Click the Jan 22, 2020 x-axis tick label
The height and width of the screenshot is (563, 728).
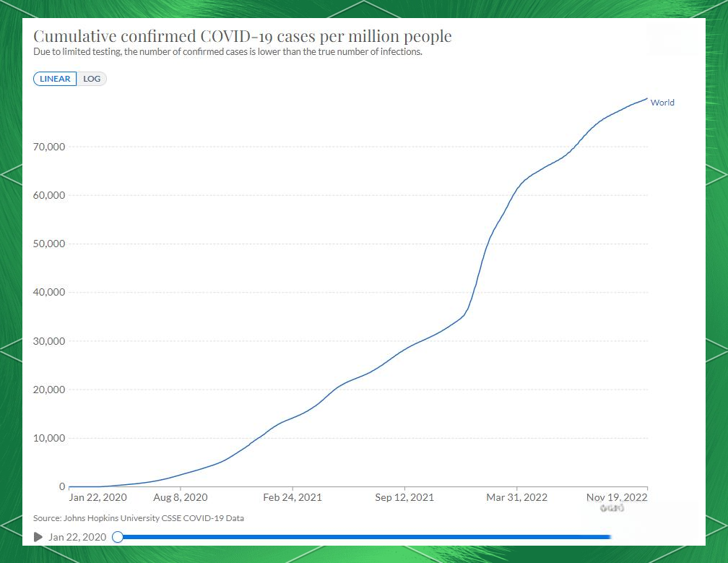97,497
